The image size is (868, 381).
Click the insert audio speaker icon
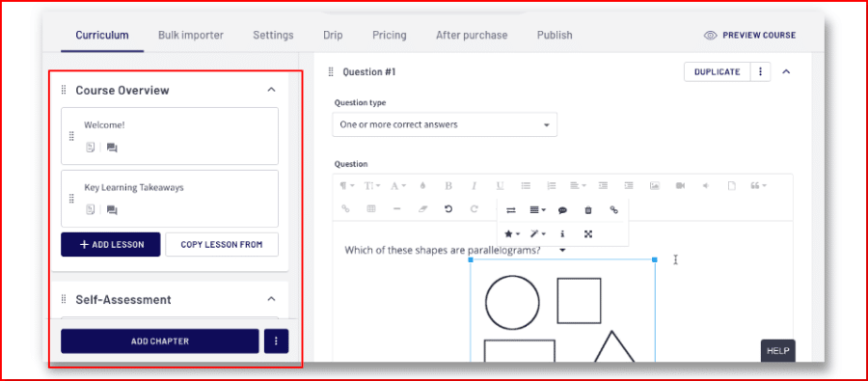(x=706, y=186)
